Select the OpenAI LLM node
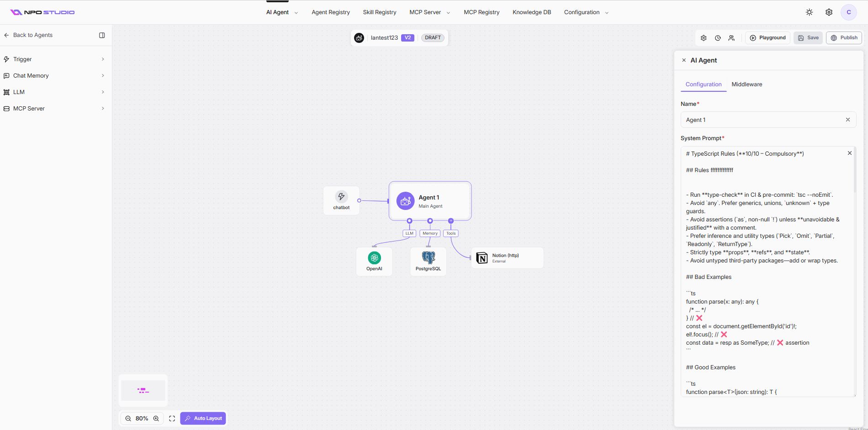The height and width of the screenshot is (430, 868). [x=374, y=262]
